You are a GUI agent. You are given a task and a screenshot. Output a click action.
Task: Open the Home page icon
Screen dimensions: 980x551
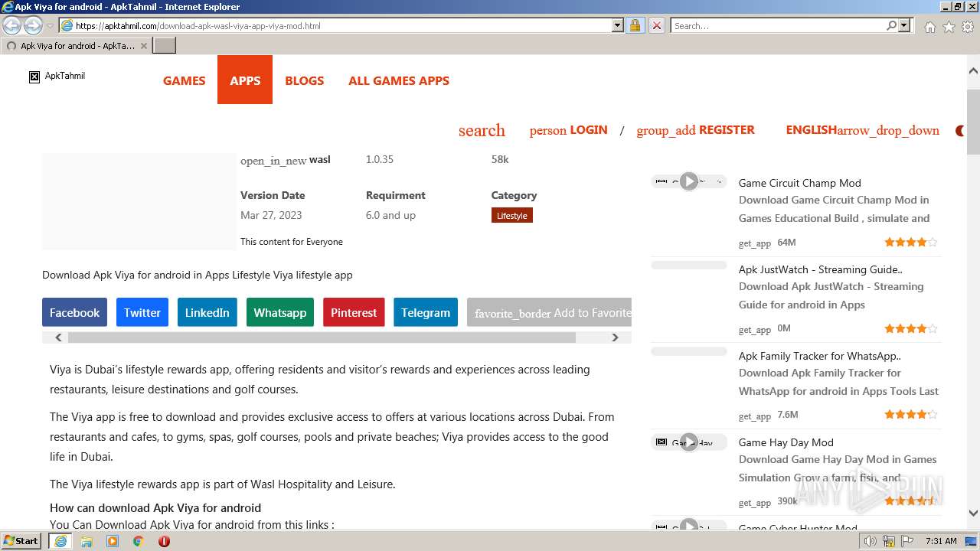(x=929, y=27)
